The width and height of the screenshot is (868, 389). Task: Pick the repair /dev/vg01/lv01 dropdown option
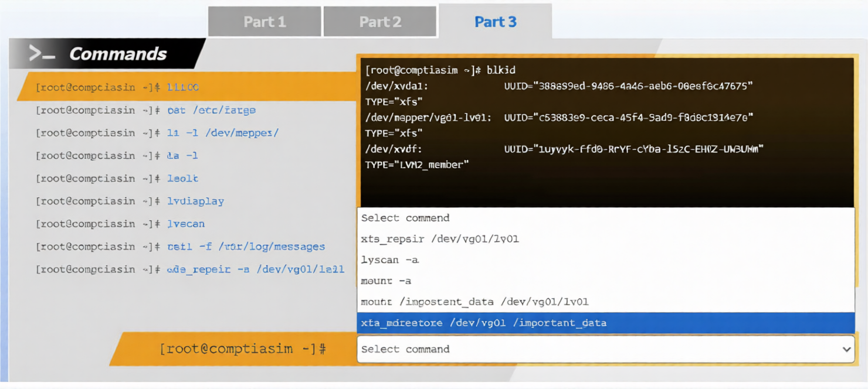click(x=440, y=239)
